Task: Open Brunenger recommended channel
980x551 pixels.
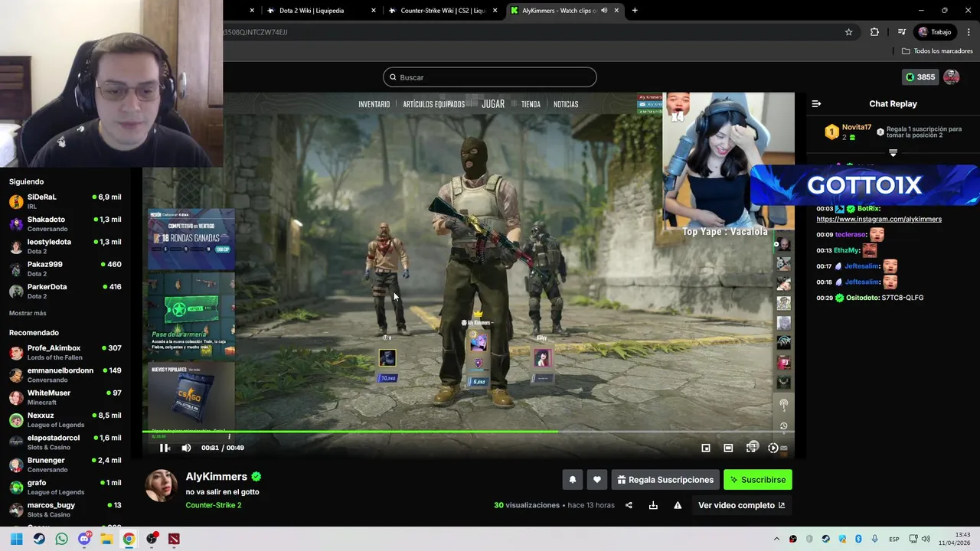Action: [x=65, y=465]
